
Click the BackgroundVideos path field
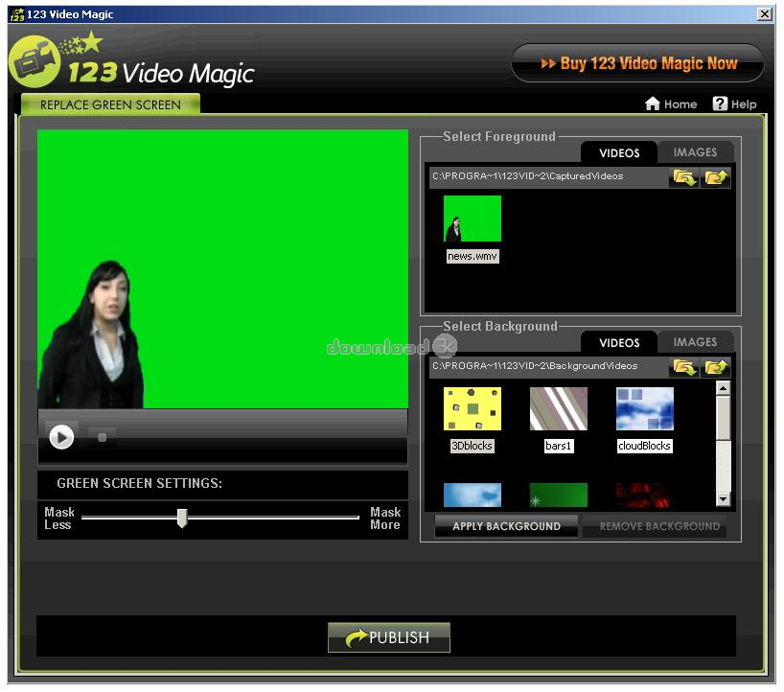click(548, 366)
